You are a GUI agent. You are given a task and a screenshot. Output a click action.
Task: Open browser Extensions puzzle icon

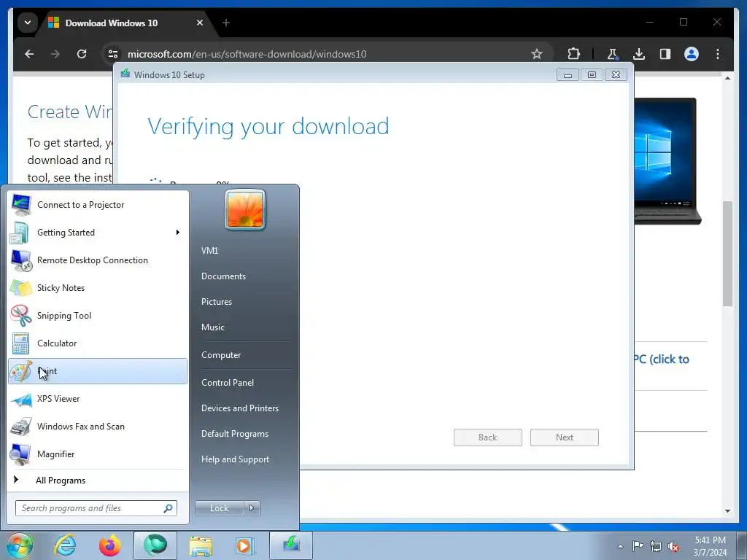573,54
